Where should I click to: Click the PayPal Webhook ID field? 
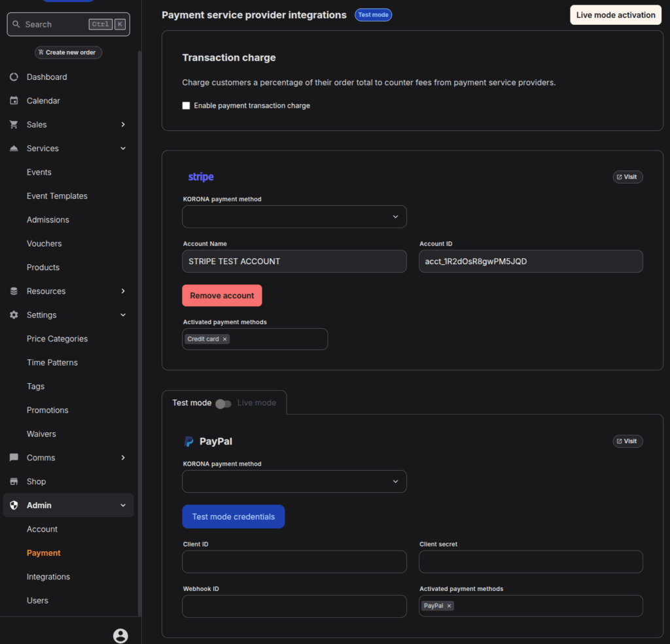click(294, 607)
